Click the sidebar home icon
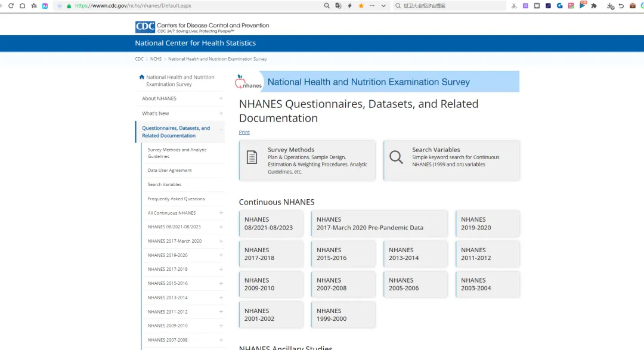 (142, 77)
